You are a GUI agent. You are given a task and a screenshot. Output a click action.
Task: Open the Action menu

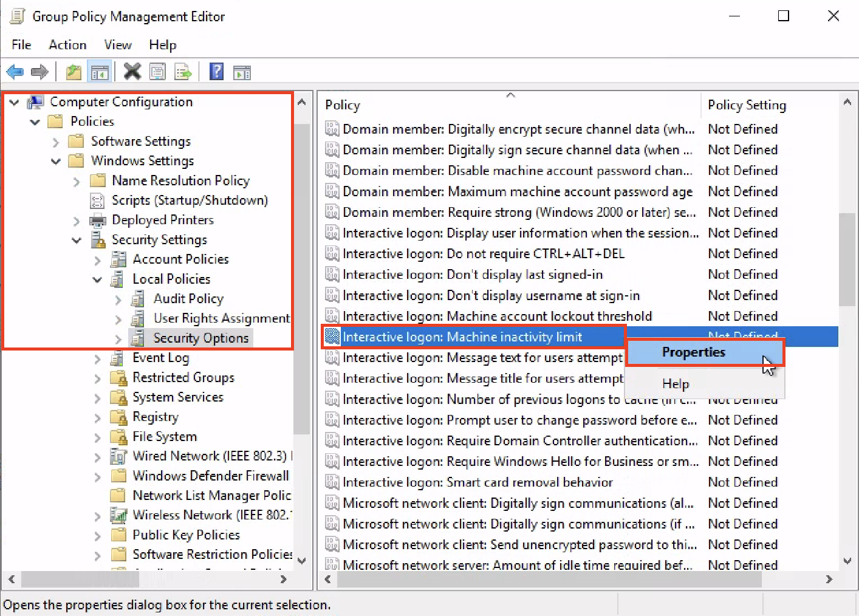(x=67, y=45)
